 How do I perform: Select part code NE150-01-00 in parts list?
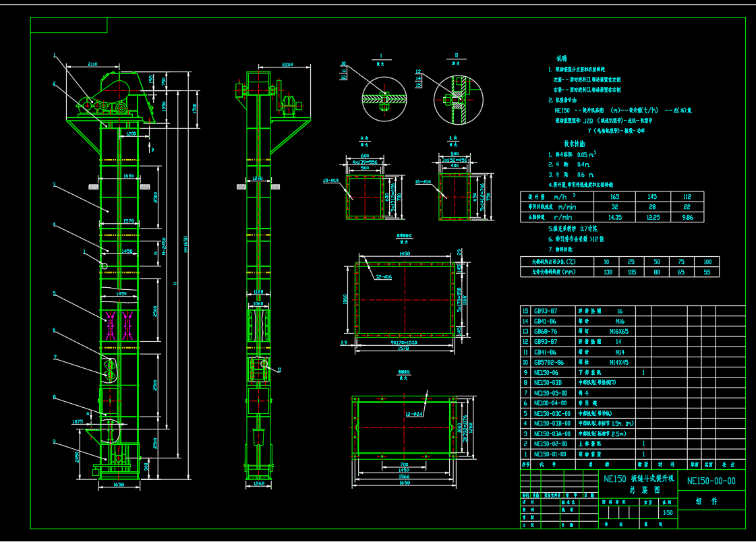(550, 454)
